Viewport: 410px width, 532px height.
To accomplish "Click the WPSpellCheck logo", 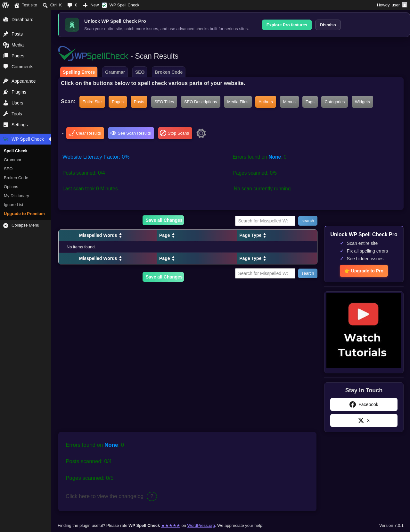I will point(93,54).
